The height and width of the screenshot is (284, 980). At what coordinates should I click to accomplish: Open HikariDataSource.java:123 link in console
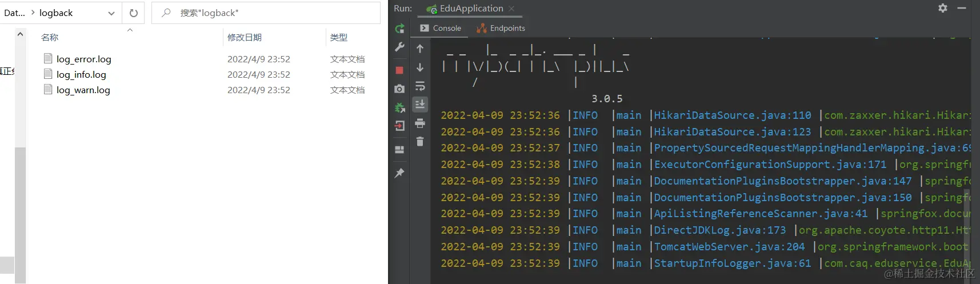(733, 132)
